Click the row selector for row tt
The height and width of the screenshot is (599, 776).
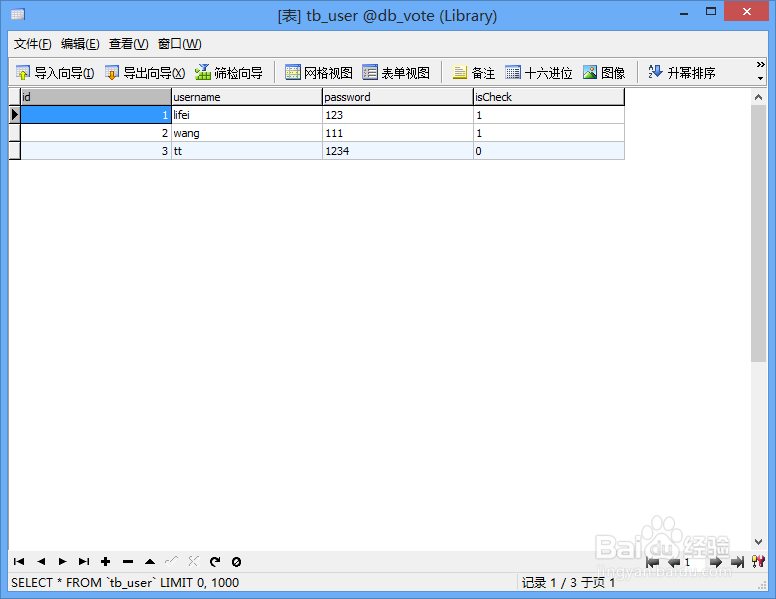pyautogui.click(x=14, y=151)
